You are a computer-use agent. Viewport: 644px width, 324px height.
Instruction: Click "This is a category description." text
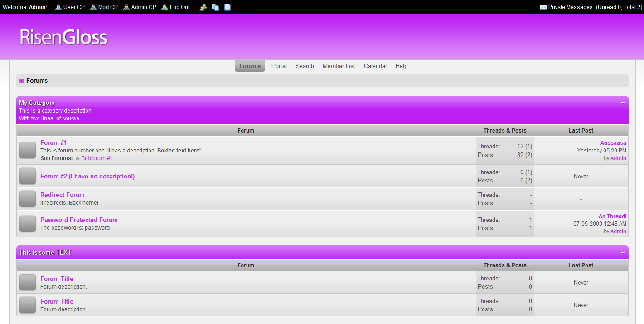56,111
